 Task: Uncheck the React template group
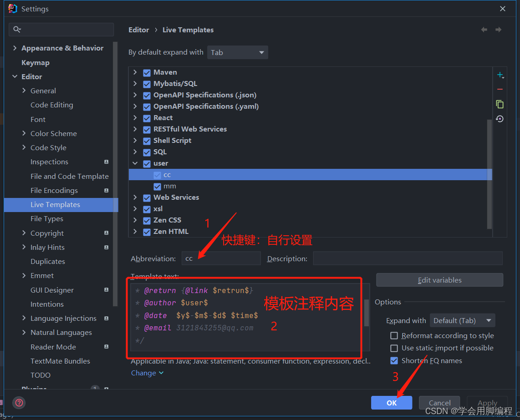pyautogui.click(x=147, y=118)
